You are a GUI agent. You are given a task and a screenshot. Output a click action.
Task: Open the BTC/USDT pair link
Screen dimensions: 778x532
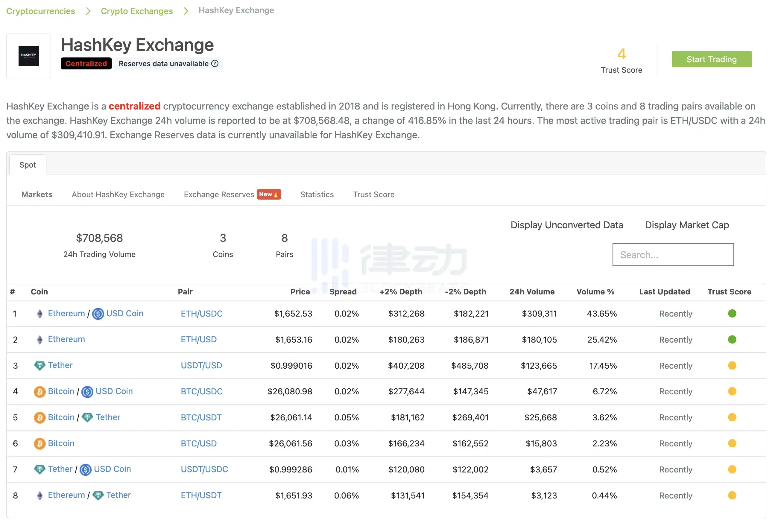coord(201,417)
